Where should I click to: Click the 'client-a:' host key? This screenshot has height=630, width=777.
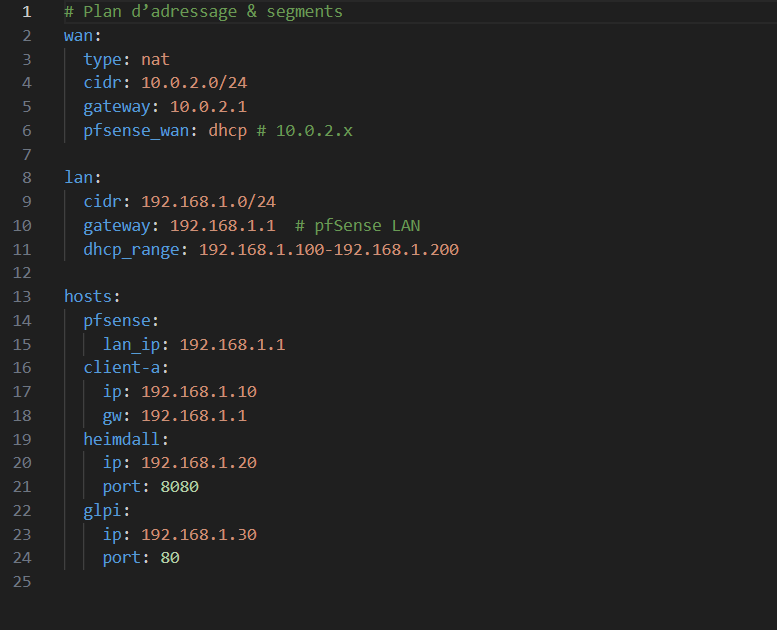click(126, 367)
